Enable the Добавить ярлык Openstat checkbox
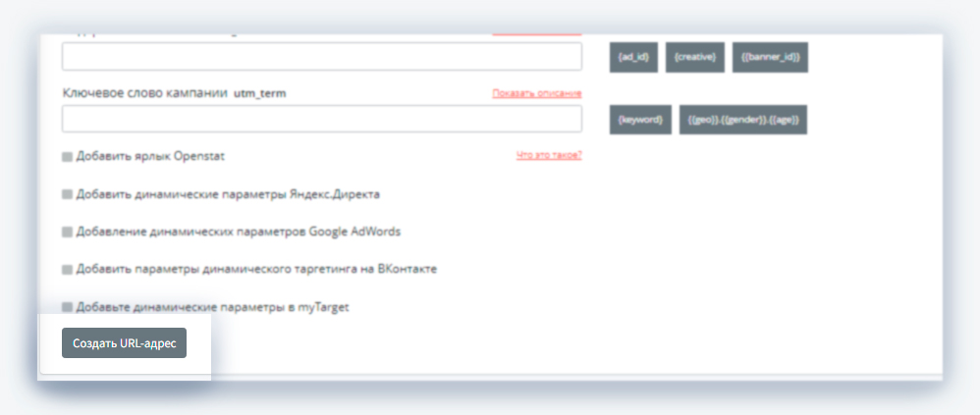980x415 pixels. click(67, 156)
